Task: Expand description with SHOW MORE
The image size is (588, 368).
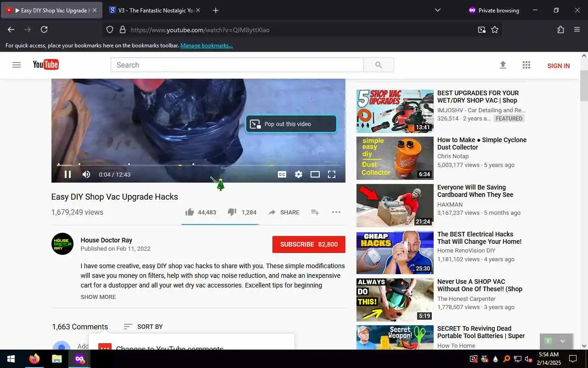Action: [x=98, y=297]
